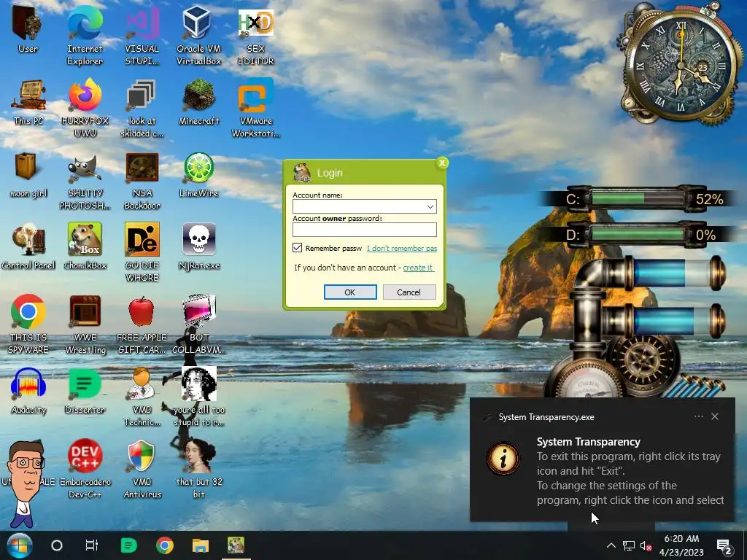Open the Cortana circle on taskbar
Image resolution: width=747 pixels, height=560 pixels.
point(57,545)
